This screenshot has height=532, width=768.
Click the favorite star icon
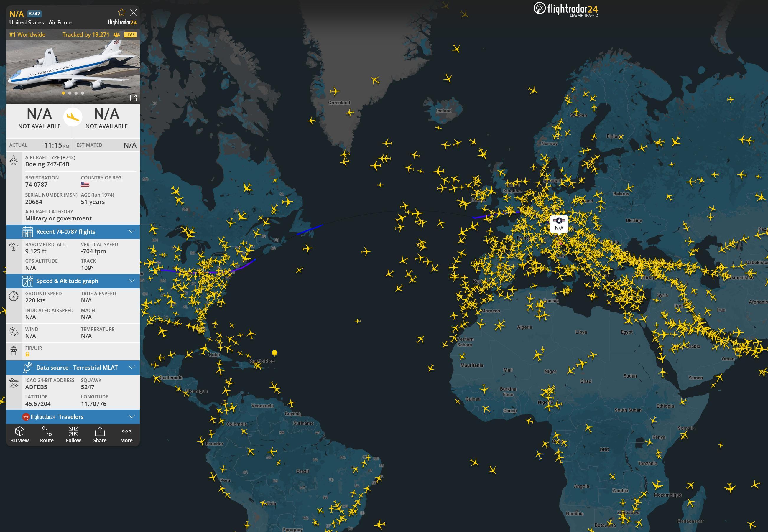[x=122, y=13]
